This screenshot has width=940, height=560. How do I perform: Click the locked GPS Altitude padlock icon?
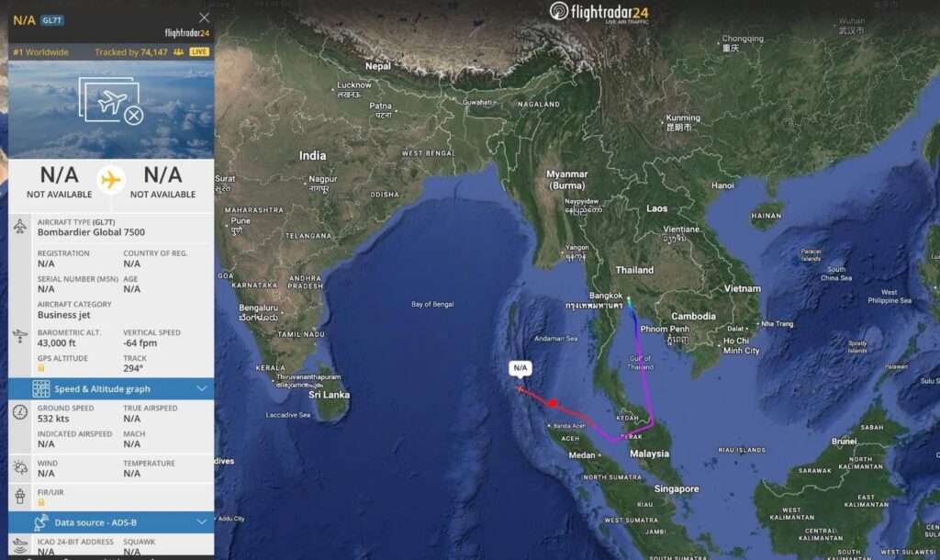click(x=40, y=368)
